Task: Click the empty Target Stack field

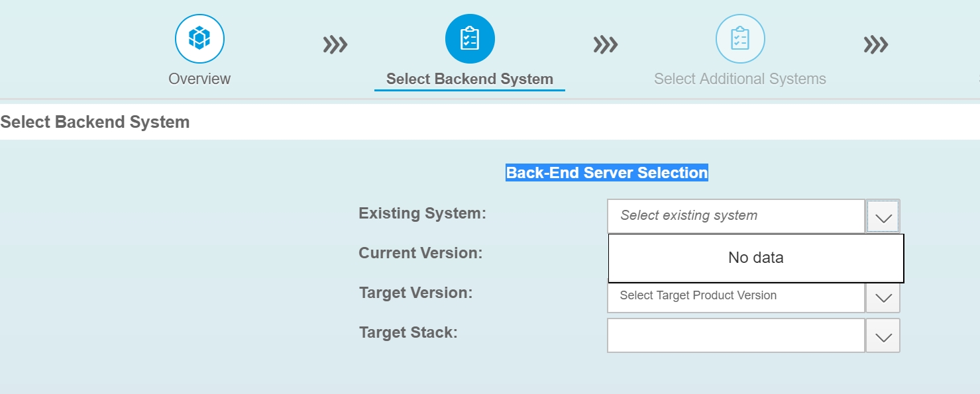Action: 736,336
